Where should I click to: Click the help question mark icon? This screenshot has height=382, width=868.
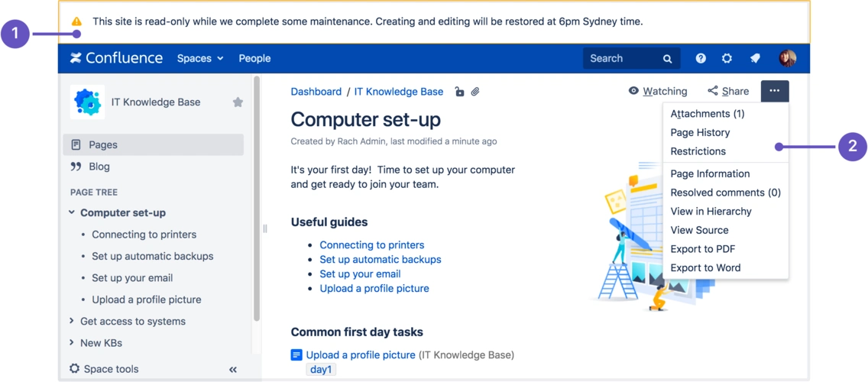click(x=701, y=58)
